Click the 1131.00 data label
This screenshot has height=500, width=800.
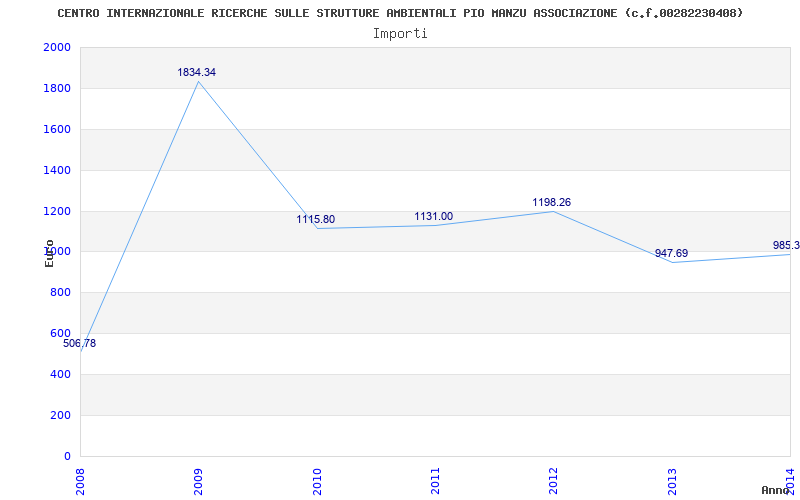coord(433,216)
